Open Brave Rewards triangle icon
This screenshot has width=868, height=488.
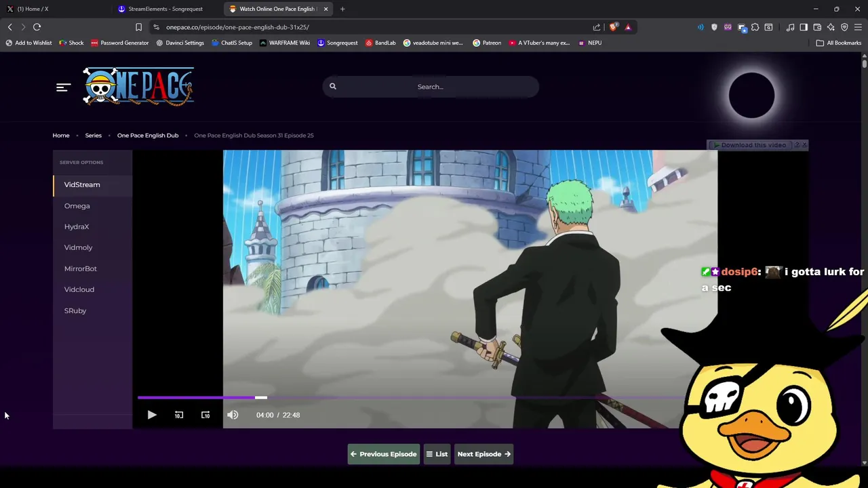tap(628, 27)
